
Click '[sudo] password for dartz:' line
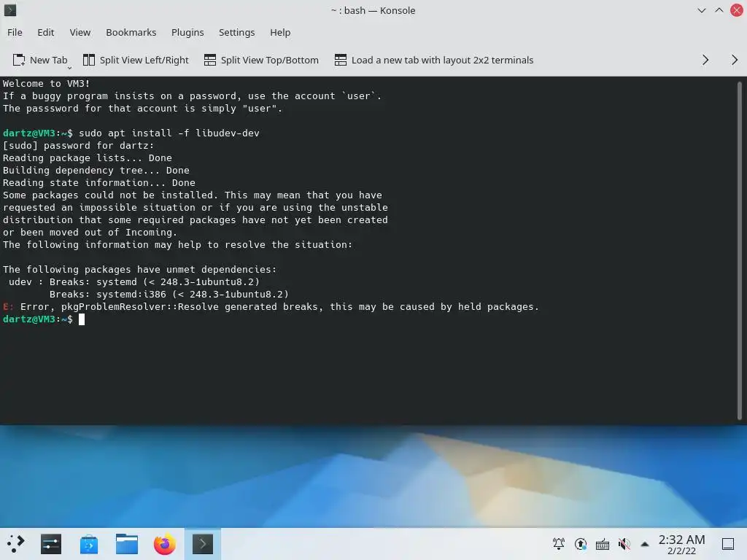point(79,145)
